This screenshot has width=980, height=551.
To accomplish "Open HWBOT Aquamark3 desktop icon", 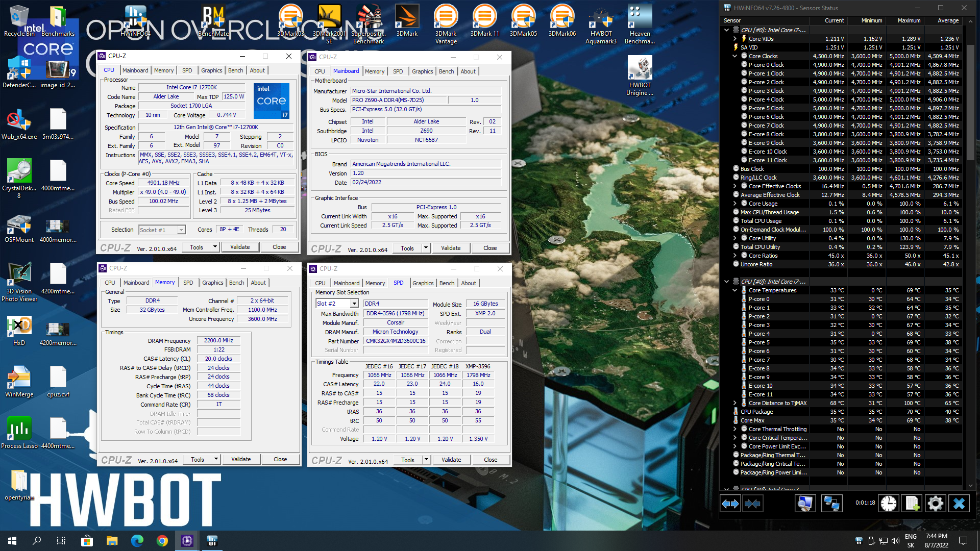I will (x=601, y=24).
